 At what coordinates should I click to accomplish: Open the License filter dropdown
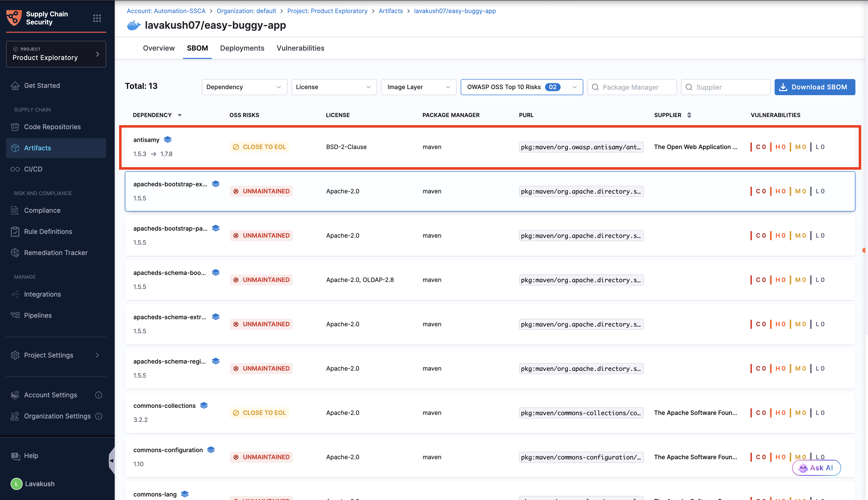[x=334, y=87]
